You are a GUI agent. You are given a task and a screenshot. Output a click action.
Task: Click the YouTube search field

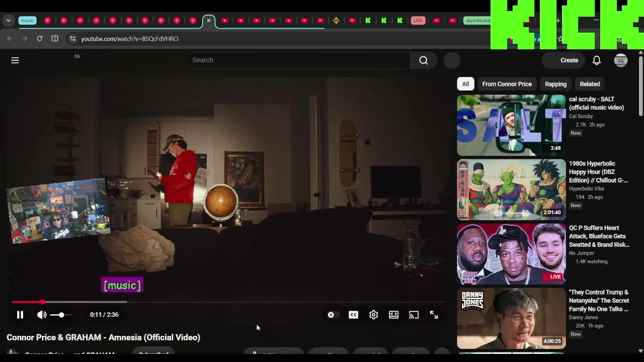tap(298, 60)
